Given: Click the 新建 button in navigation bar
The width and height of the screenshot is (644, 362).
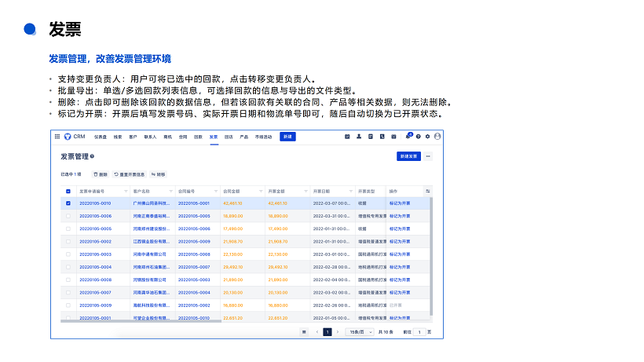Looking at the screenshot, I should 287,137.
